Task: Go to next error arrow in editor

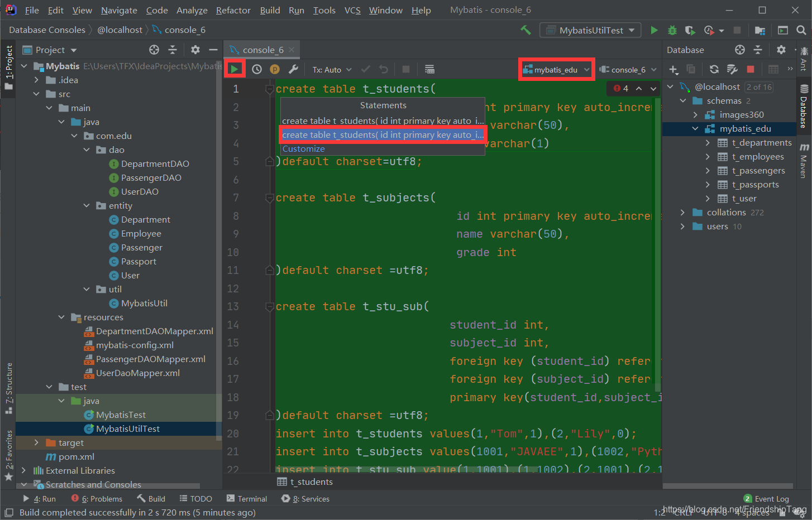Action: point(653,88)
